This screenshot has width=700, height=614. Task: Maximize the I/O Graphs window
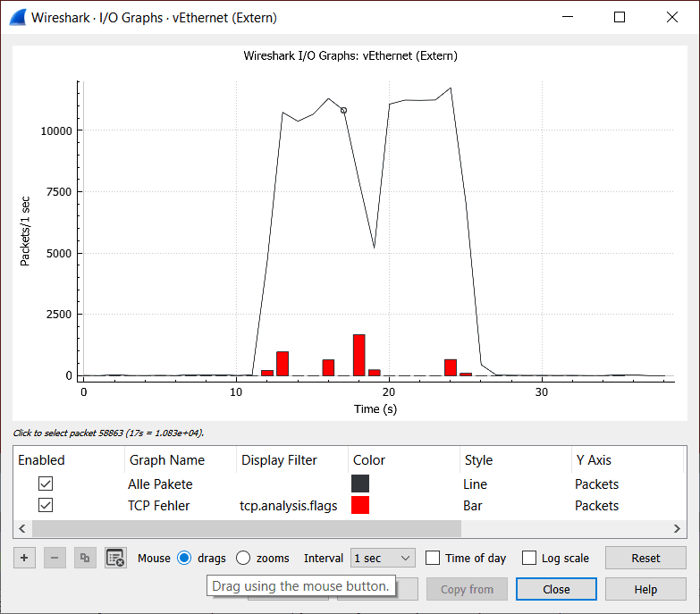pos(620,17)
